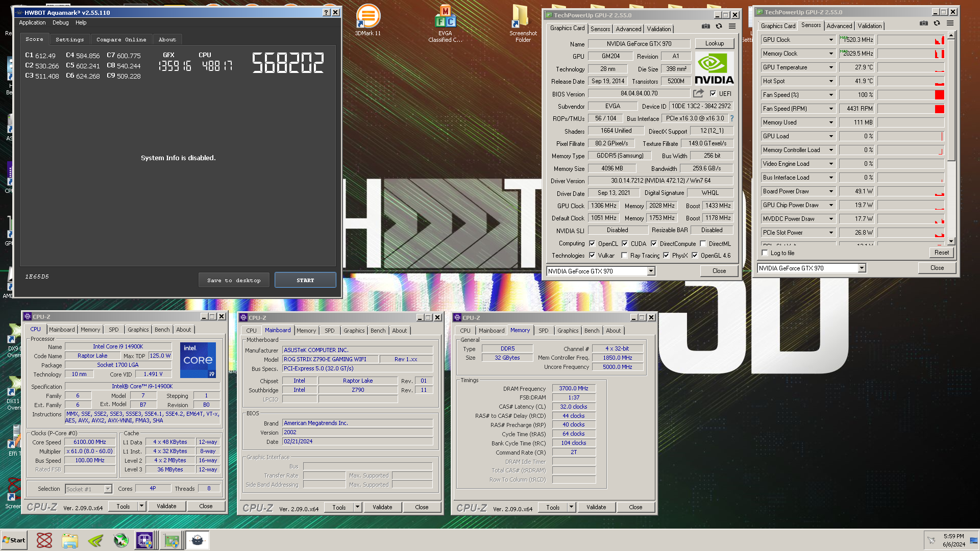Click system tray notification icon
980x551 pixels.
932,540
